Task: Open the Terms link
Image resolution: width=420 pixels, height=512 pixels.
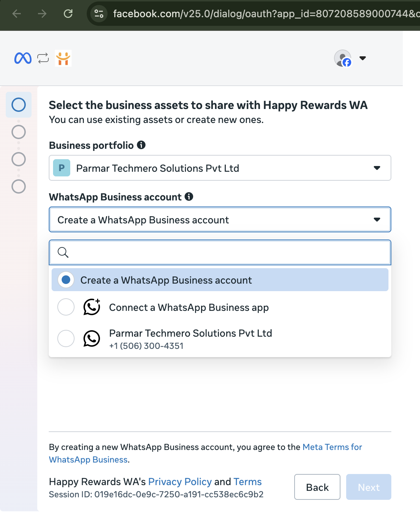Action: click(x=248, y=482)
